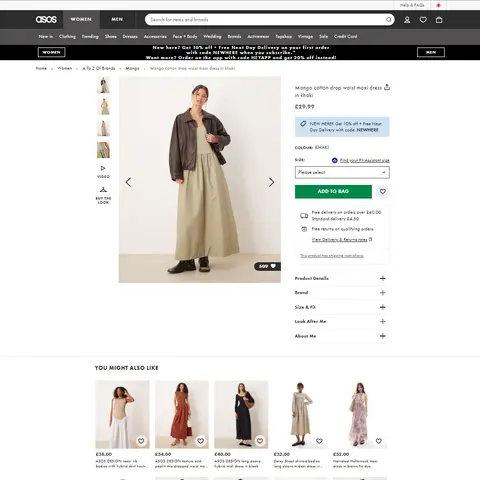Open the Accessories menu
This screenshot has width=480, height=480.
[155, 36]
